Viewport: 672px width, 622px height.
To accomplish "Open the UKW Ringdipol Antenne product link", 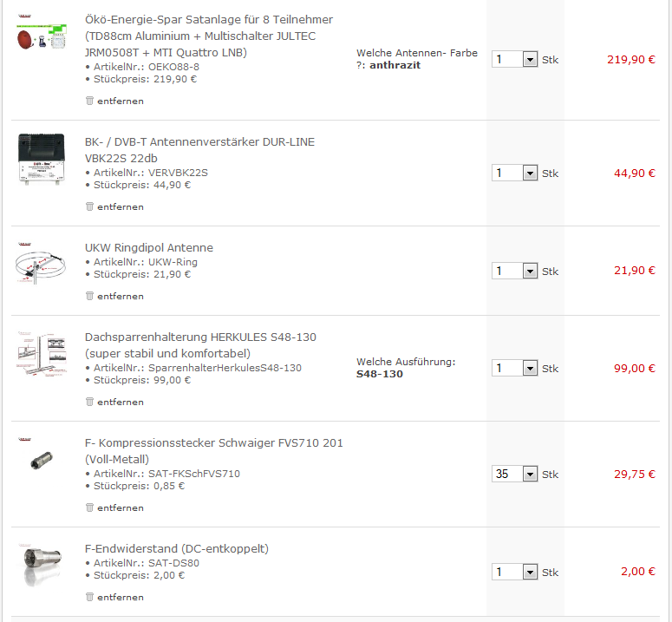I will coord(148,248).
